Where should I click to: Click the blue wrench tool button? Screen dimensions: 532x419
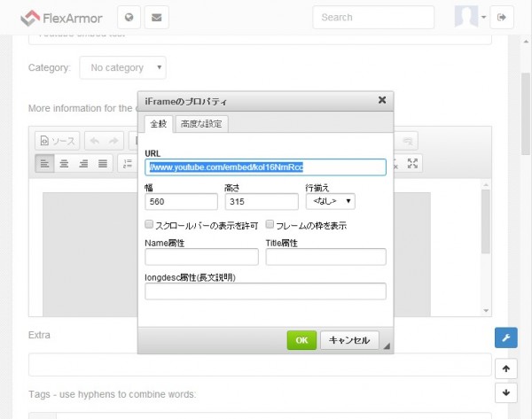click(505, 338)
